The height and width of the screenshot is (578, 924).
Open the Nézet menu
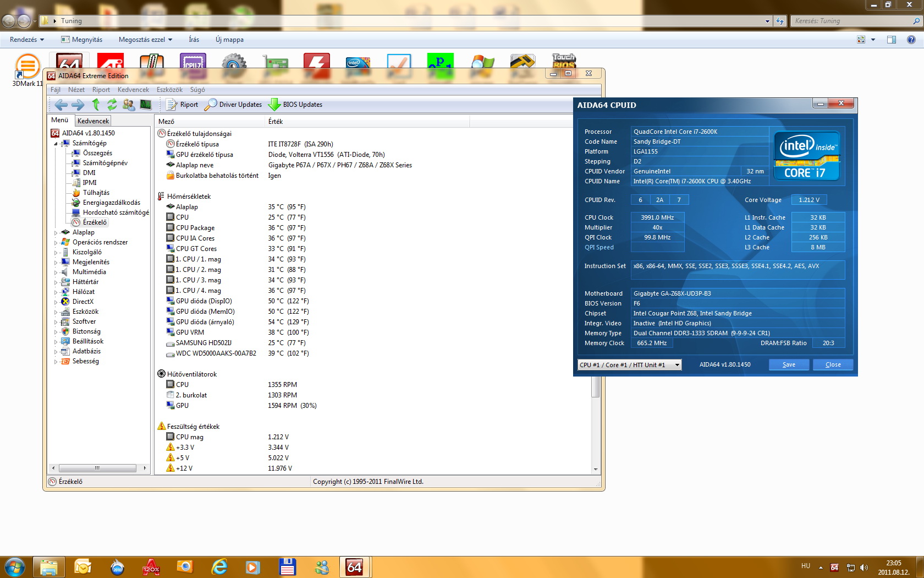76,90
